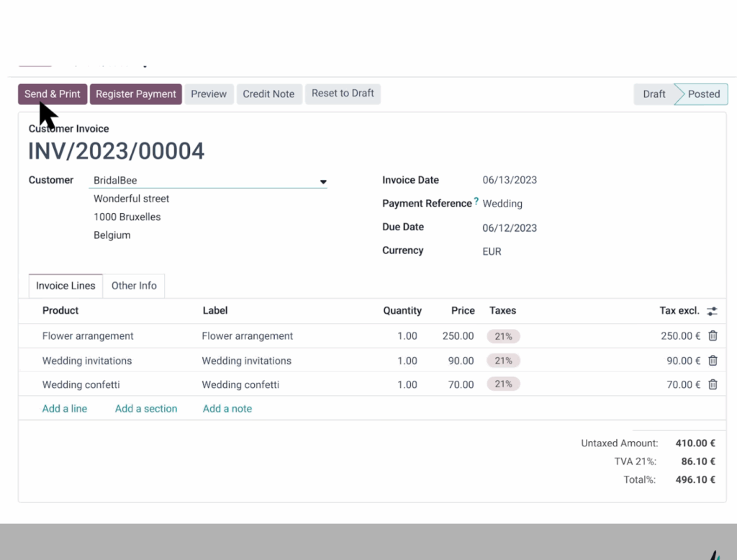Click Add a note link
This screenshot has width=737, height=560.
tap(227, 409)
